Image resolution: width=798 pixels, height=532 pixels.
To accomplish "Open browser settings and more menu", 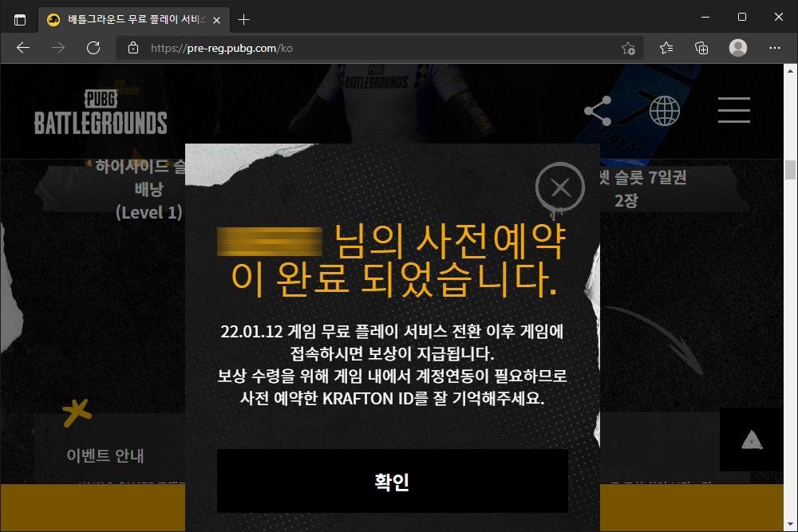I will point(775,48).
